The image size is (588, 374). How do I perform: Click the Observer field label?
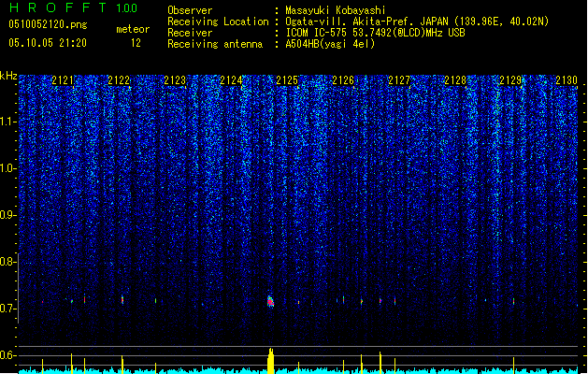tap(190, 10)
